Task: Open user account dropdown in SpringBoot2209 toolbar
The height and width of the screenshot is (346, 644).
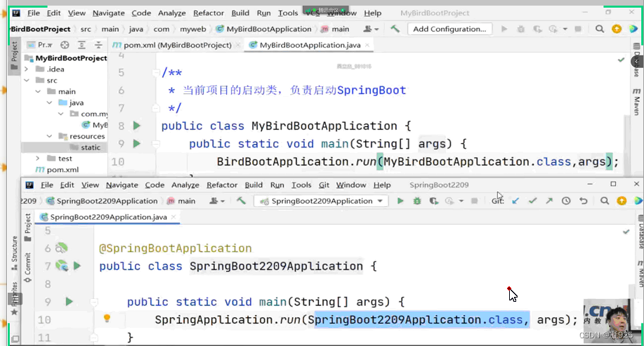Action: point(217,201)
